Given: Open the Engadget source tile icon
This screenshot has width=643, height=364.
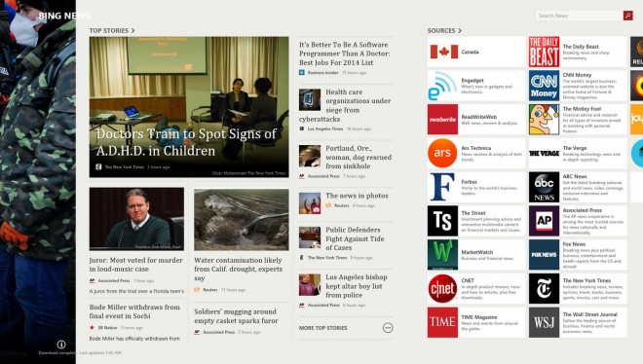Looking at the screenshot, I should (x=442, y=86).
